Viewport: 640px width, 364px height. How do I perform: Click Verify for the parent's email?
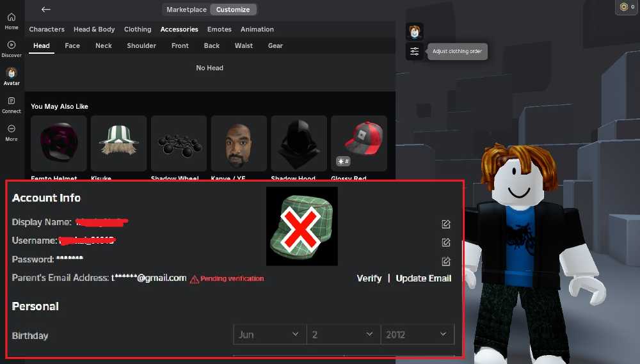(x=369, y=278)
